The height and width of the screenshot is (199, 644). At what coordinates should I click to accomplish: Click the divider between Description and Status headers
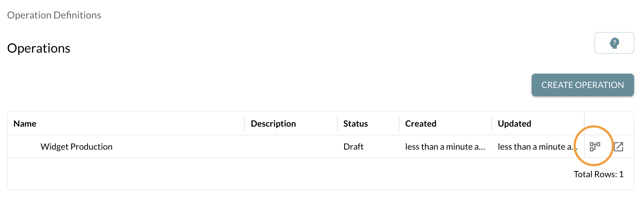(337, 123)
